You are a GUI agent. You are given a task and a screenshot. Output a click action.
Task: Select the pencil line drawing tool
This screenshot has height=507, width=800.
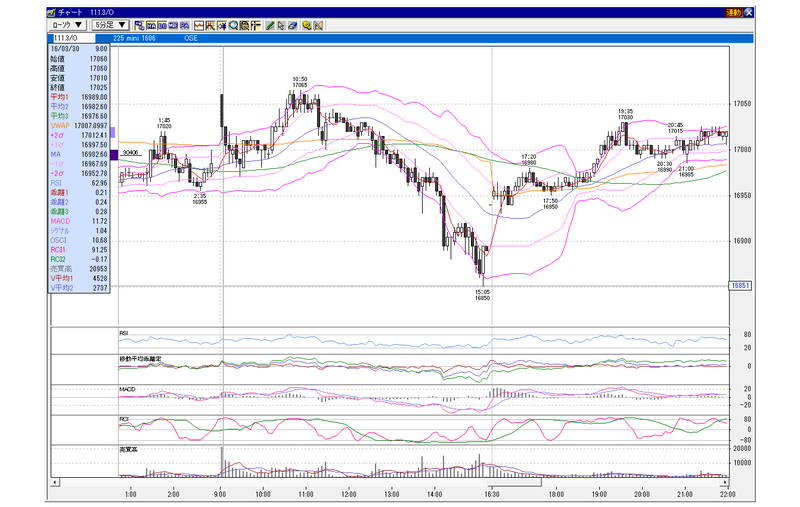(x=270, y=26)
